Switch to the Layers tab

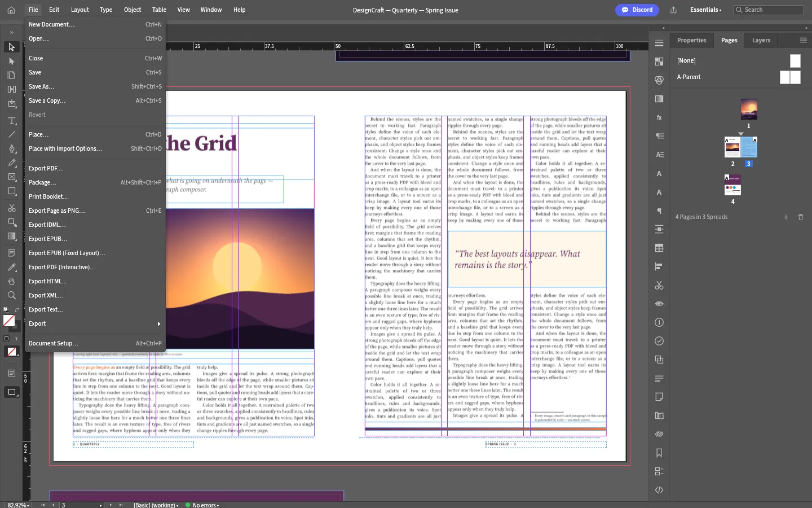tap(761, 40)
